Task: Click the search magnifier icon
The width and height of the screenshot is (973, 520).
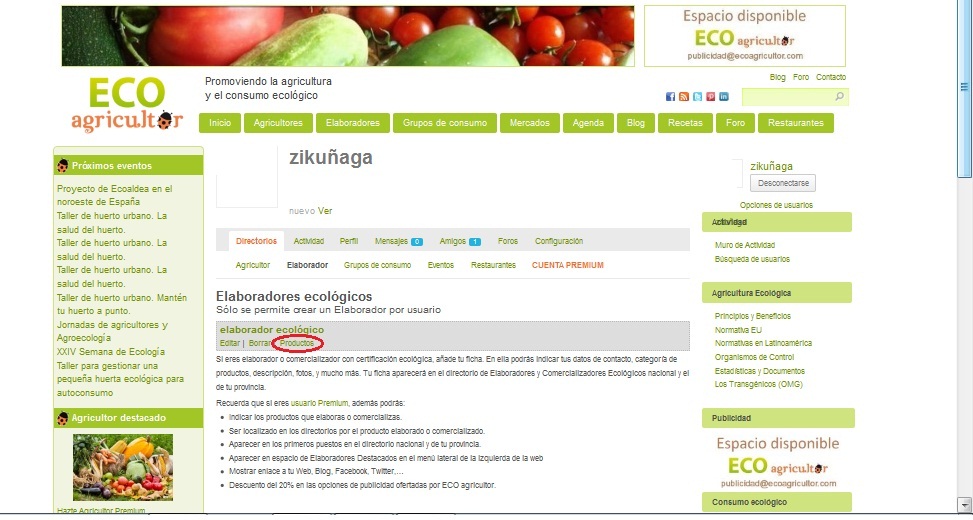Action: 840,96
